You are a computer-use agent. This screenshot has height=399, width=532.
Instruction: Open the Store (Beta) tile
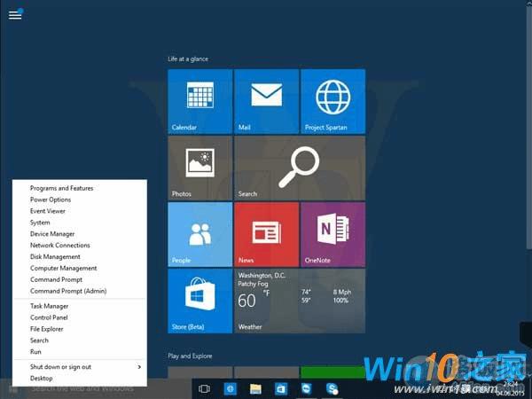click(200, 301)
